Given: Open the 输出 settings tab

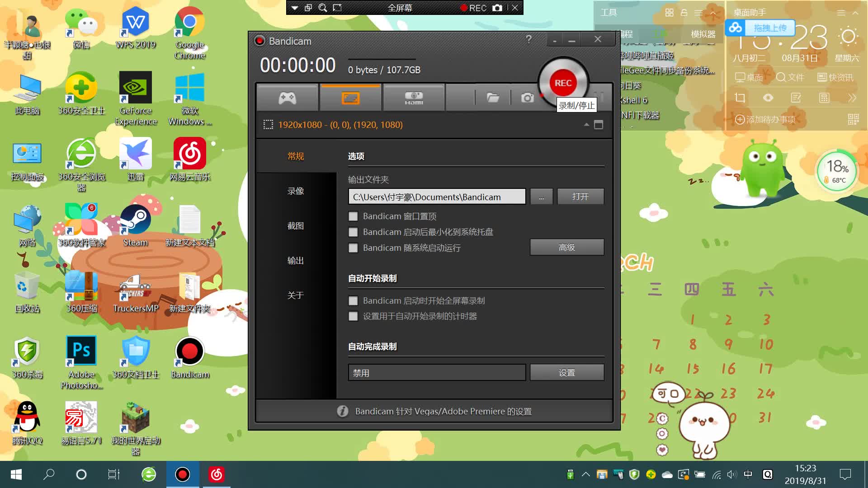Looking at the screenshot, I should tap(296, 261).
